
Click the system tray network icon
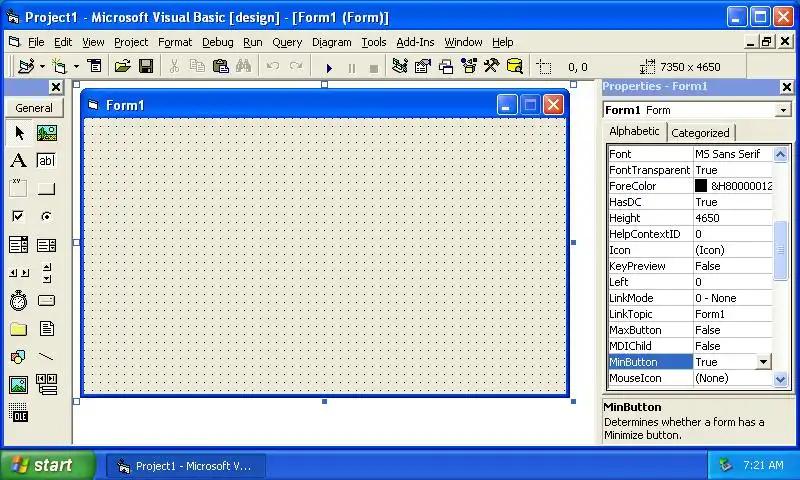(x=726, y=465)
